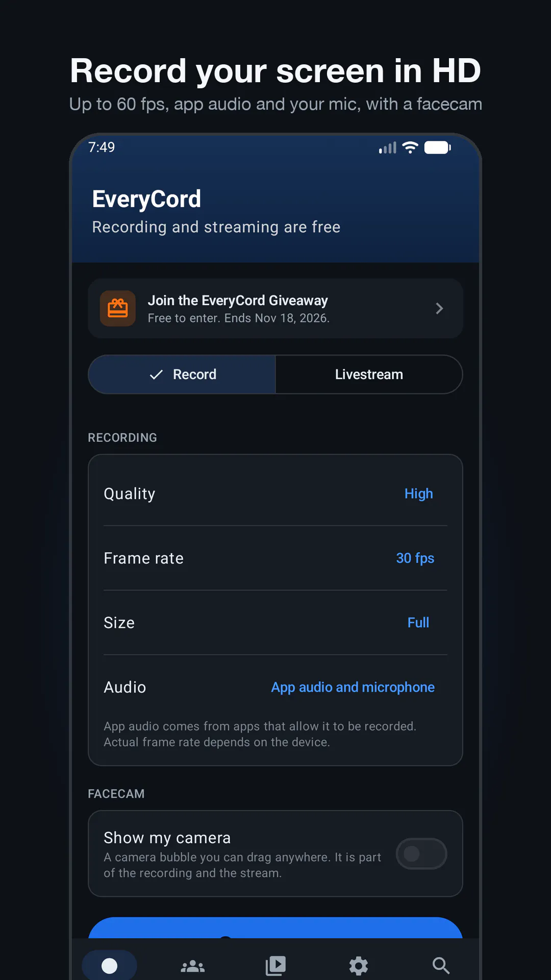Tap the battery status icon

pos(438,148)
